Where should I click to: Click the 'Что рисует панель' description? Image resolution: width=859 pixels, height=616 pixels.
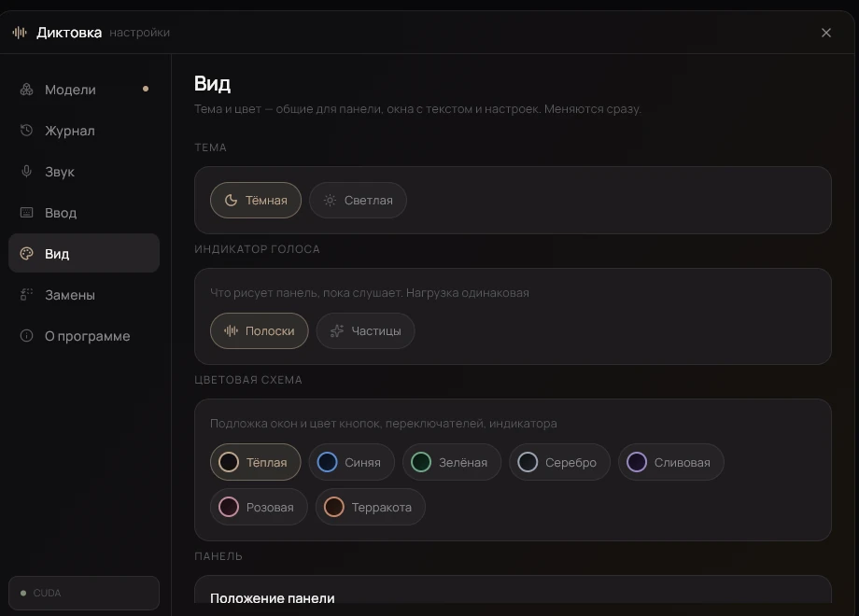coord(370,292)
